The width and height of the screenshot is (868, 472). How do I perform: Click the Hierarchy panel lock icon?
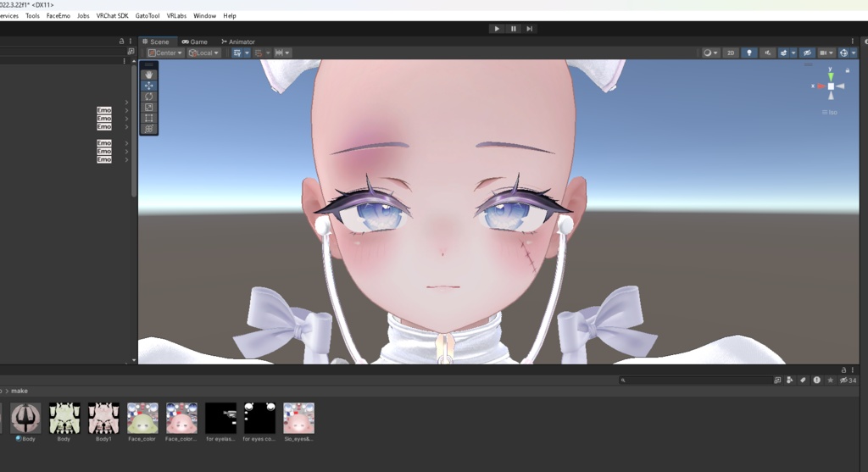click(122, 42)
